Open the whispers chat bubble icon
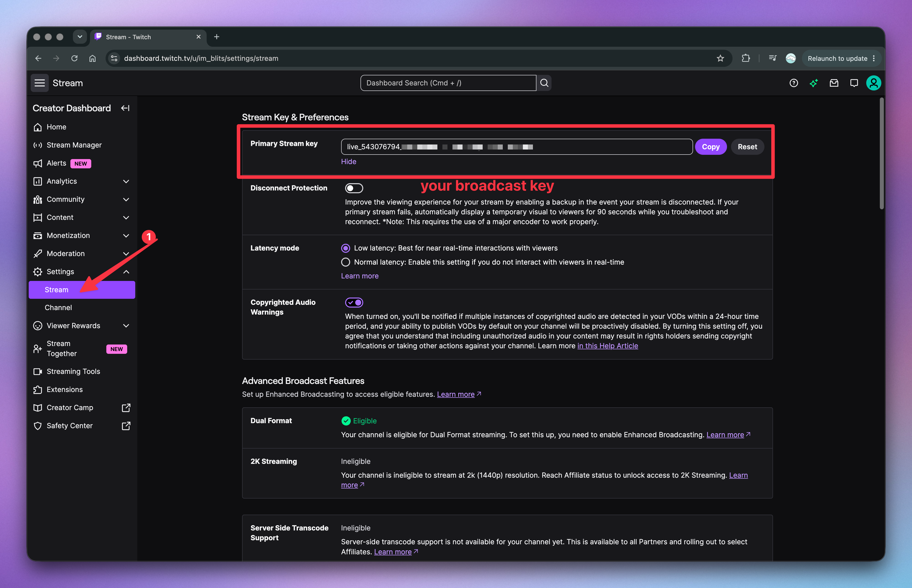The width and height of the screenshot is (912, 588). [854, 83]
